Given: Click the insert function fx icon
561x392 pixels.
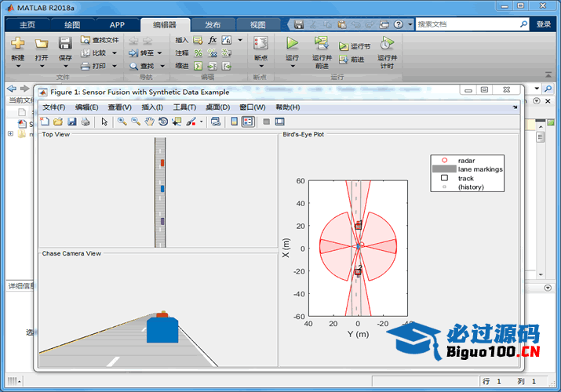Looking at the screenshot, I should [x=212, y=40].
